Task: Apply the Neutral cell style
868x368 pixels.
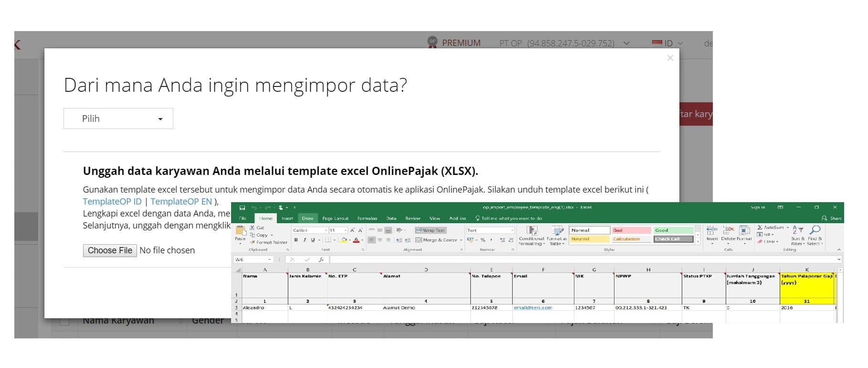Action: click(590, 239)
